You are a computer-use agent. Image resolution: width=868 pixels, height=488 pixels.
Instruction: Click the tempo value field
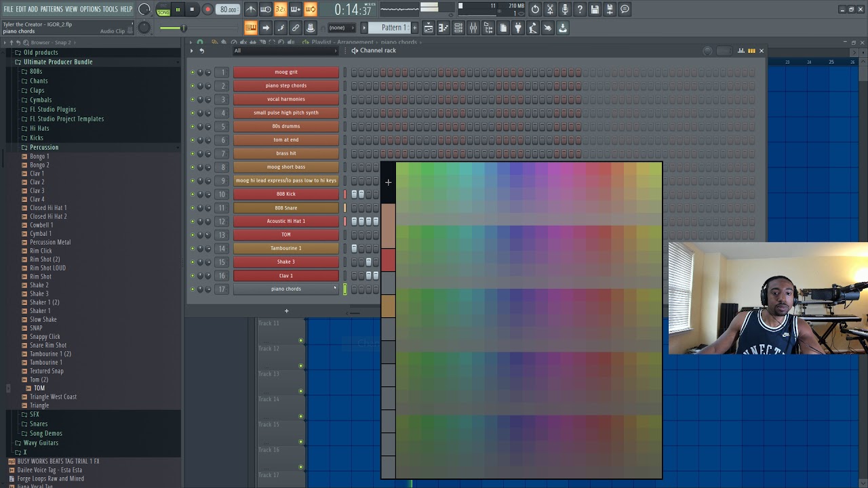coord(229,9)
